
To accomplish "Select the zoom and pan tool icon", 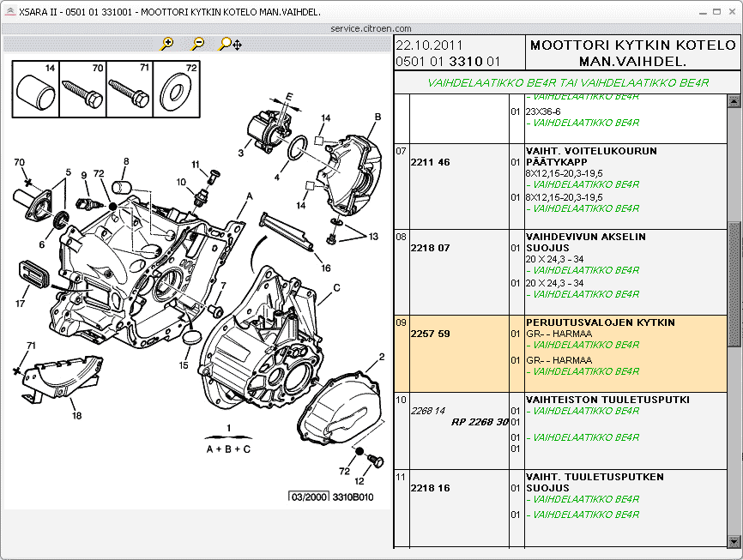I will click(231, 44).
